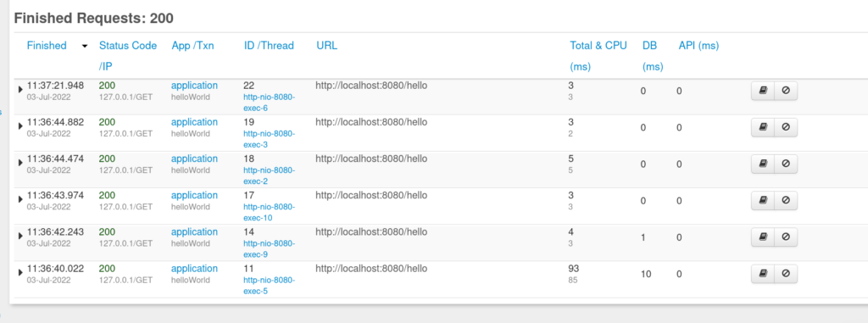Screen dimensions: 868x323
Task: Open thread http-nio-8080-exec-2 link
Action: pyautogui.click(x=269, y=175)
